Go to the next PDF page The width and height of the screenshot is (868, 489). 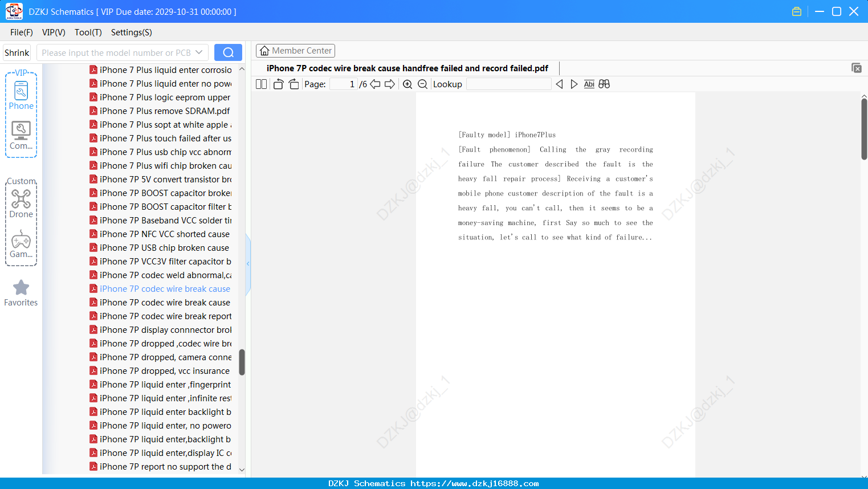pos(390,84)
